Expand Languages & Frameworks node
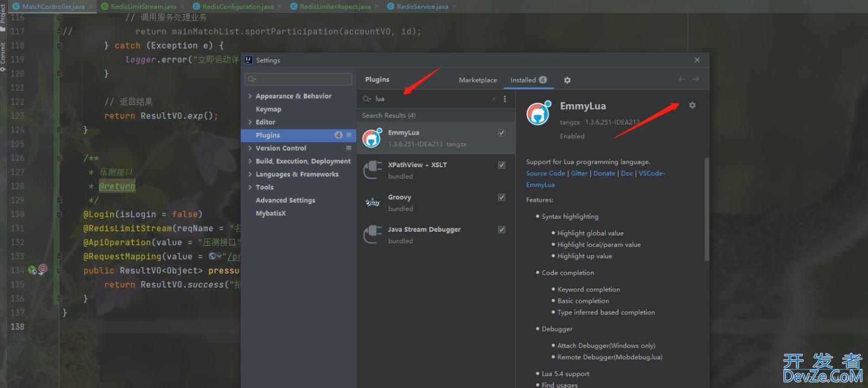 click(250, 174)
